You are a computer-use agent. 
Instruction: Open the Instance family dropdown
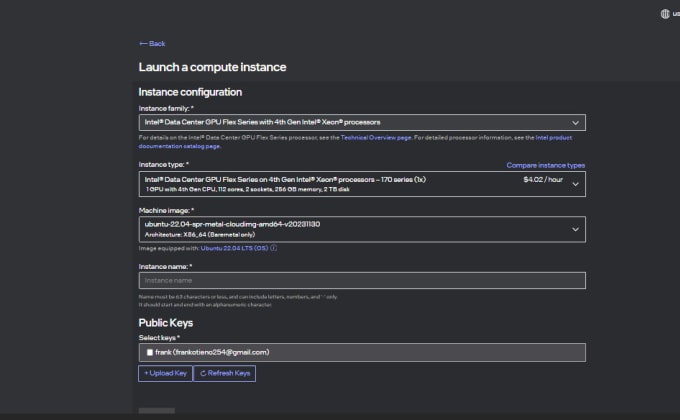tap(362, 122)
